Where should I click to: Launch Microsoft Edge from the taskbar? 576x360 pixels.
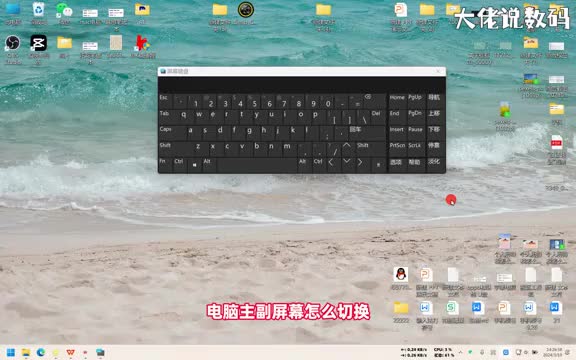click(x=40, y=353)
